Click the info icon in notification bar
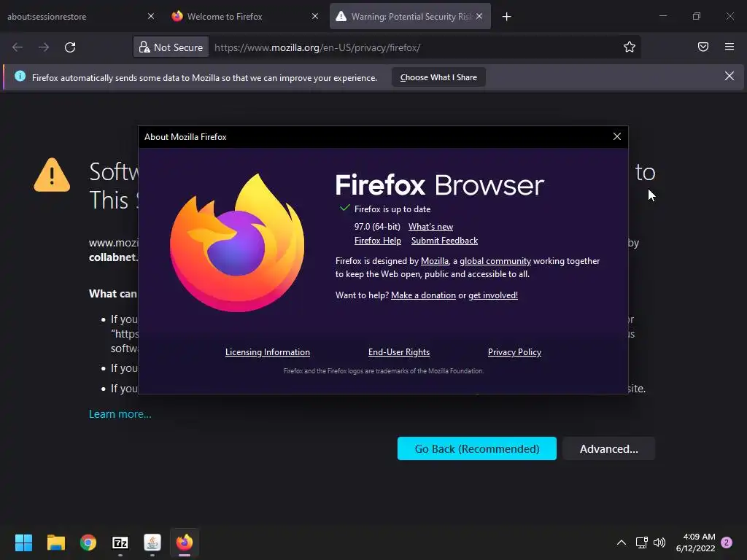The width and height of the screenshot is (747, 560). tap(20, 76)
